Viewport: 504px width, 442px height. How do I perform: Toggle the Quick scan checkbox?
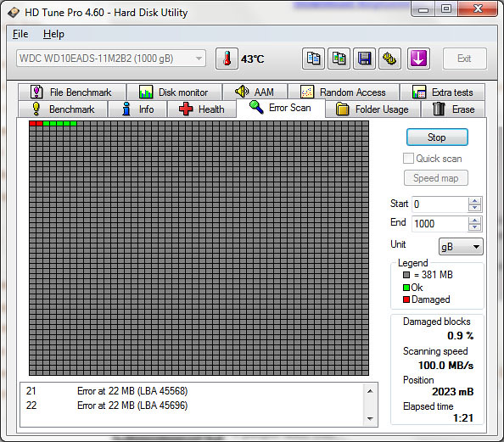(408, 159)
